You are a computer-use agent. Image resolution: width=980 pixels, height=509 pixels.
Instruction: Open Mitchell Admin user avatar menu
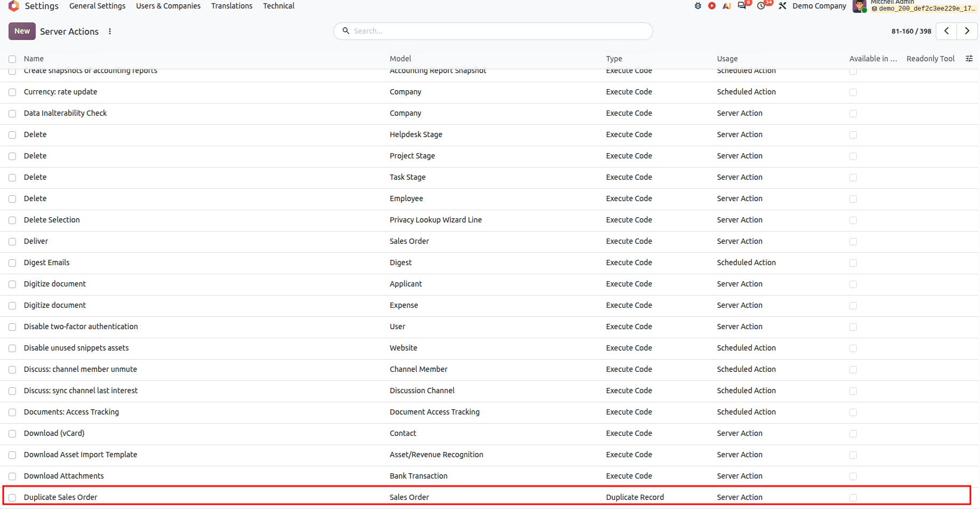tap(859, 6)
